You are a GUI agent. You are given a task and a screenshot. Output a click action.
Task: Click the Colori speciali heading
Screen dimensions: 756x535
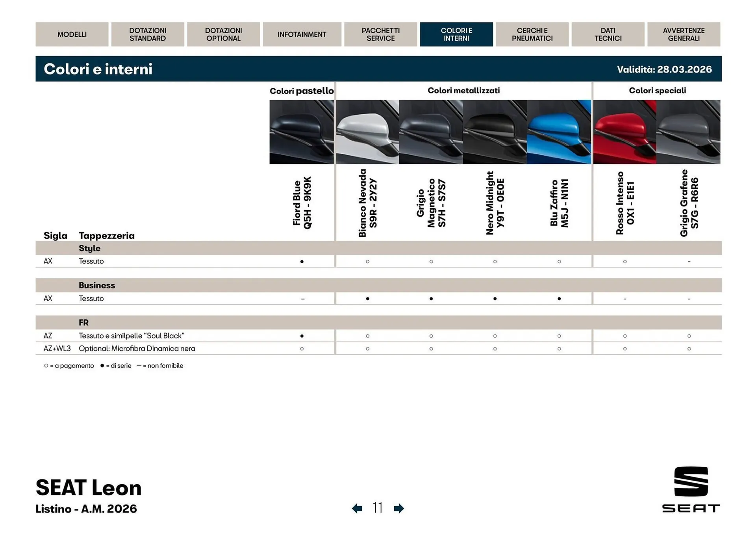657,91
